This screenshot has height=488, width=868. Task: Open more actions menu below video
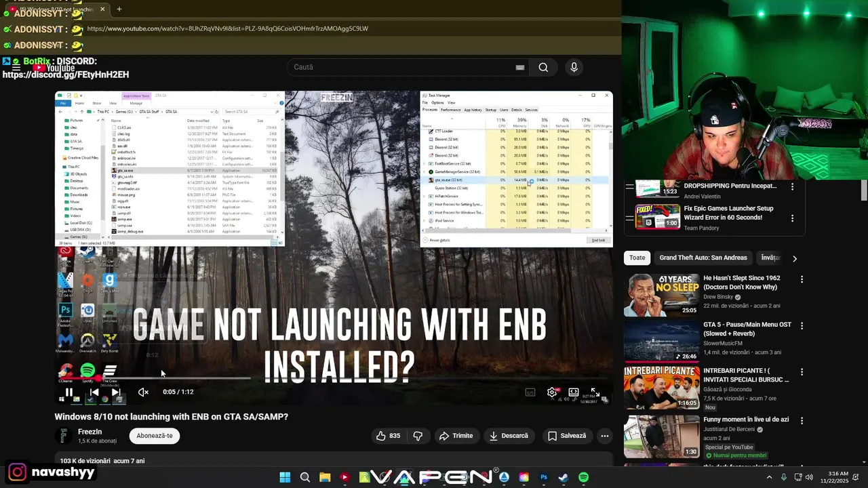tap(605, 436)
